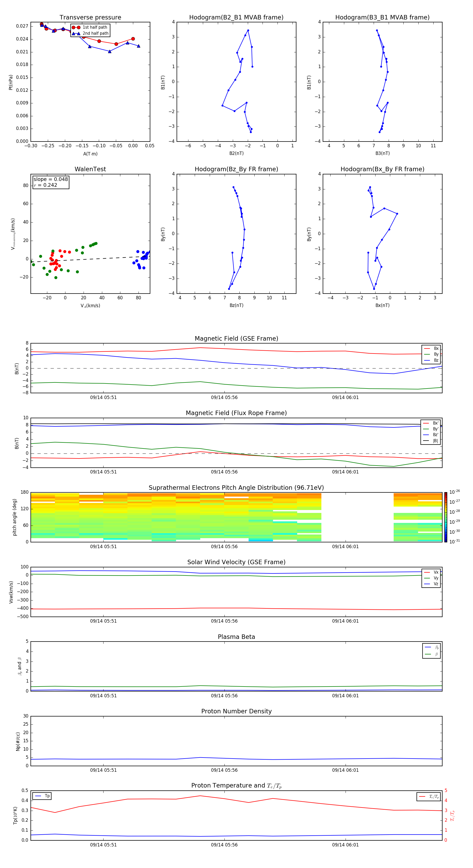Click the 'Np(#/cc)' y-axis label
473x868 pixels.
(x=18, y=741)
